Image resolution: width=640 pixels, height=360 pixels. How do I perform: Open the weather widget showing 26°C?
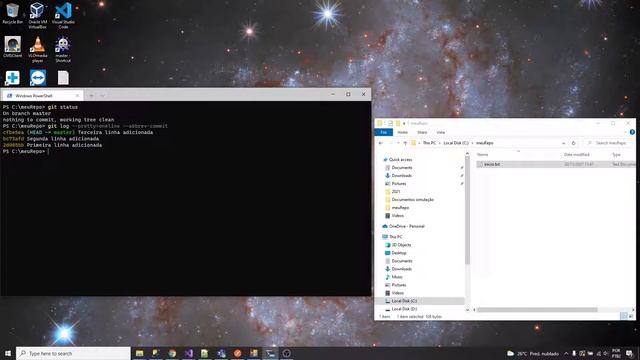pyautogui.click(x=533, y=353)
